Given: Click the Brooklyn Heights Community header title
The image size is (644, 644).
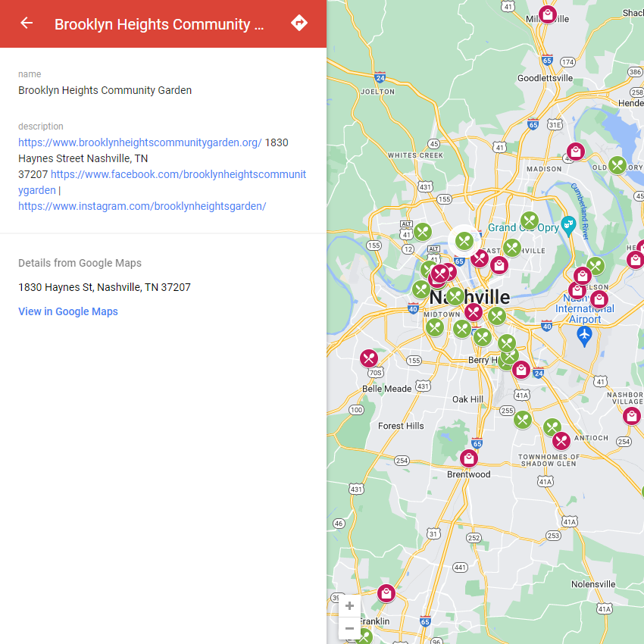Looking at the screenshot, I should (159, 24).
